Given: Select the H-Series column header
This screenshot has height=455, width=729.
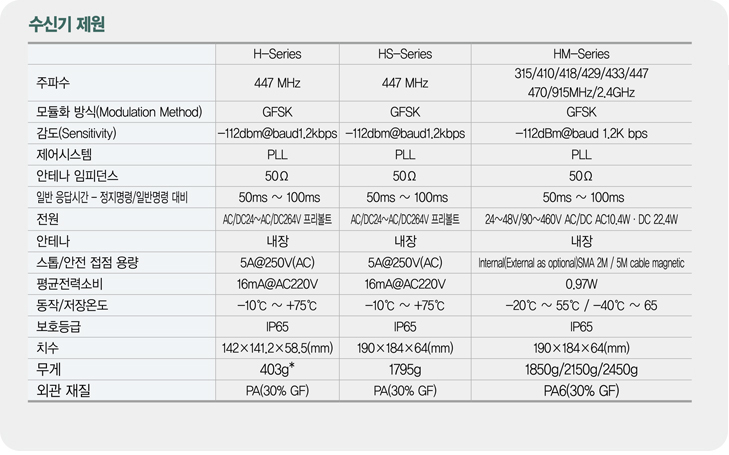Looking at the screenshot, I should [277, 54].
